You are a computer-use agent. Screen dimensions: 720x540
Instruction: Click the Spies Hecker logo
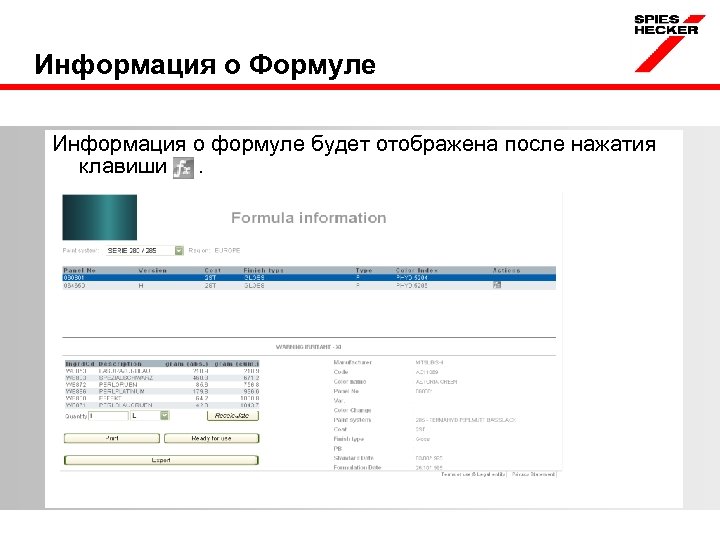pos(669,43)
